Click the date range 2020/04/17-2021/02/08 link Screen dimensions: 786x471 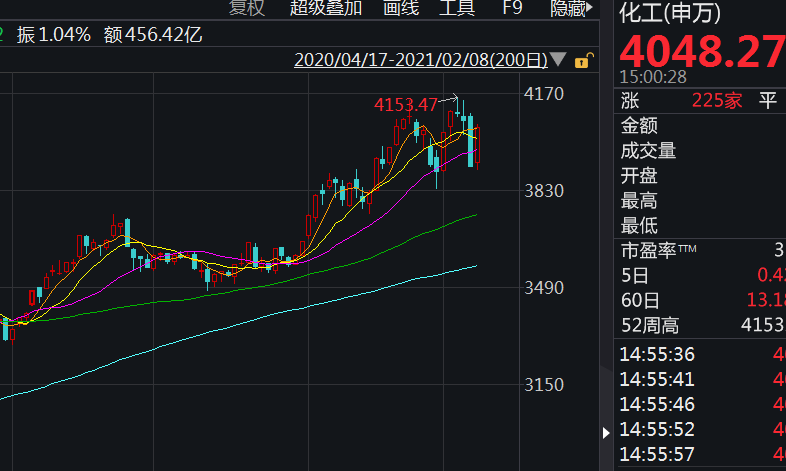click(x=420, y=60)
